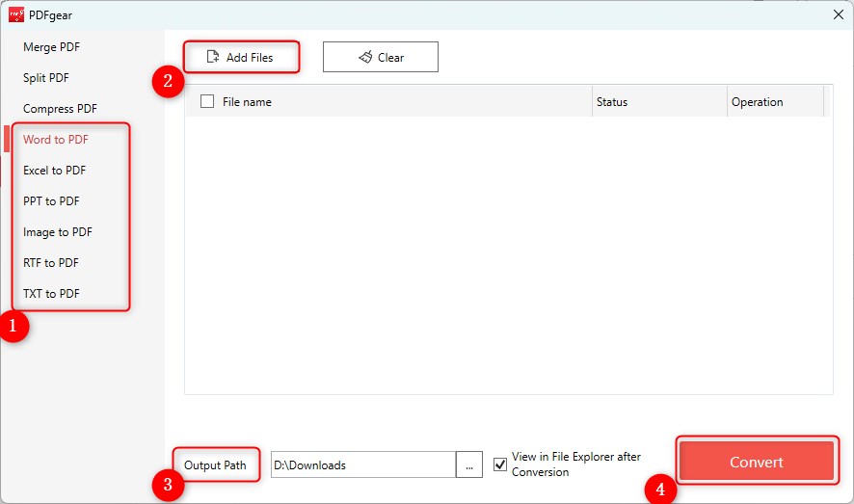This screenshot has height=504, width=854.
Task: Click the File name column header
Action: coord(247,102)
